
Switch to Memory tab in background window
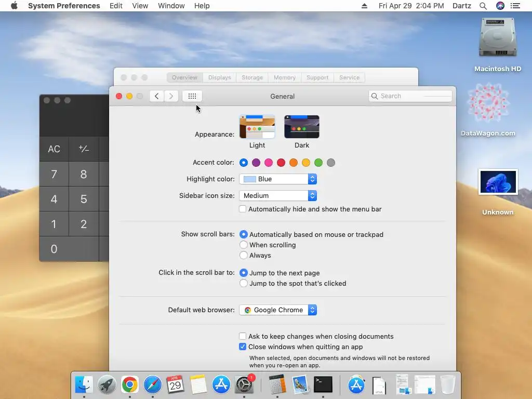[x=285, y=77]
